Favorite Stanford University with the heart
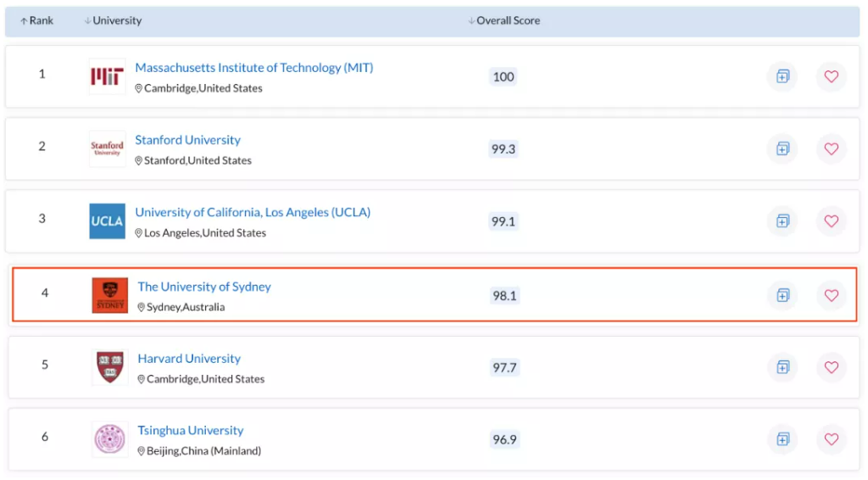 (x=831, y=149)
